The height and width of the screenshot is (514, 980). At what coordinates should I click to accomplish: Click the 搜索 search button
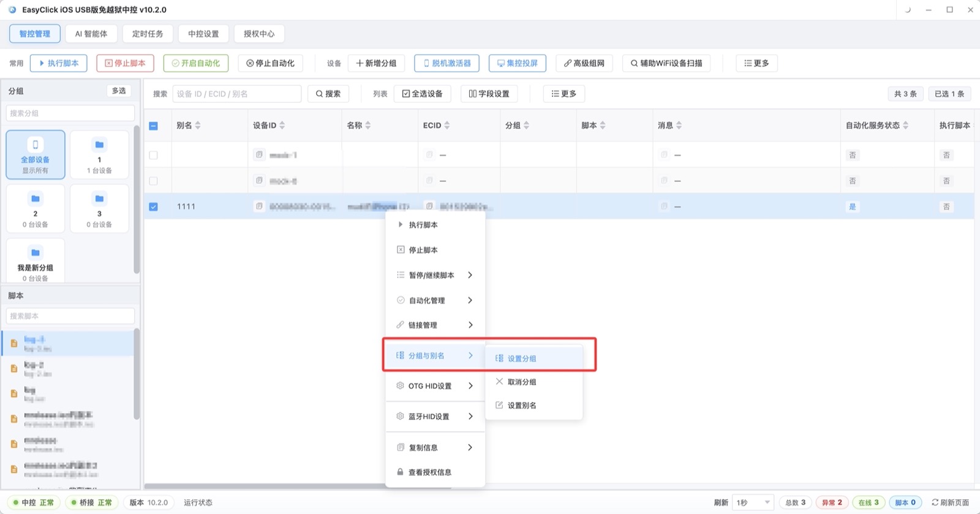click(328, 94)
